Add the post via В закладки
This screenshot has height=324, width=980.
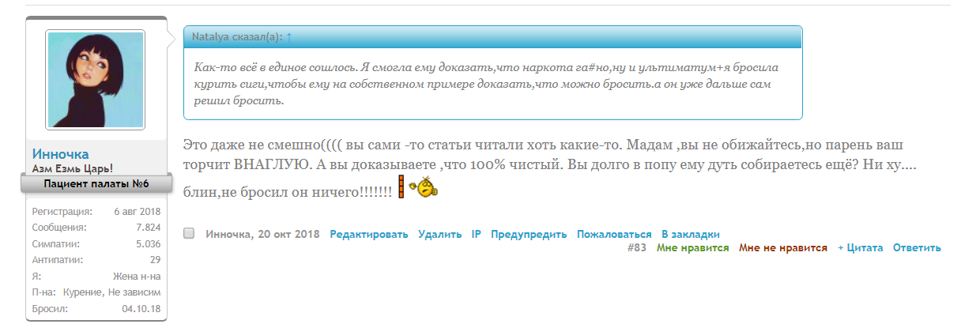click(691, 235)
